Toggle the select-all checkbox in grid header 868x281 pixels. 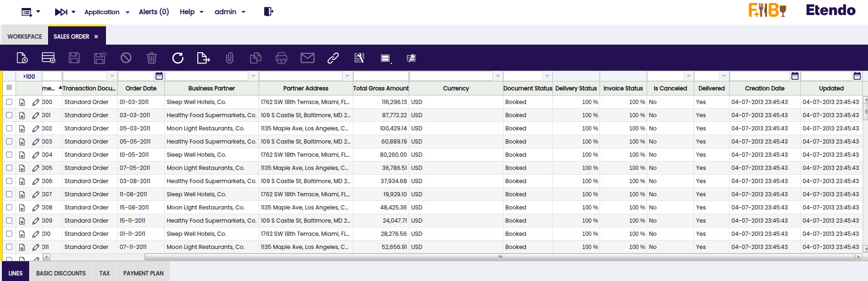click(9, 88)
